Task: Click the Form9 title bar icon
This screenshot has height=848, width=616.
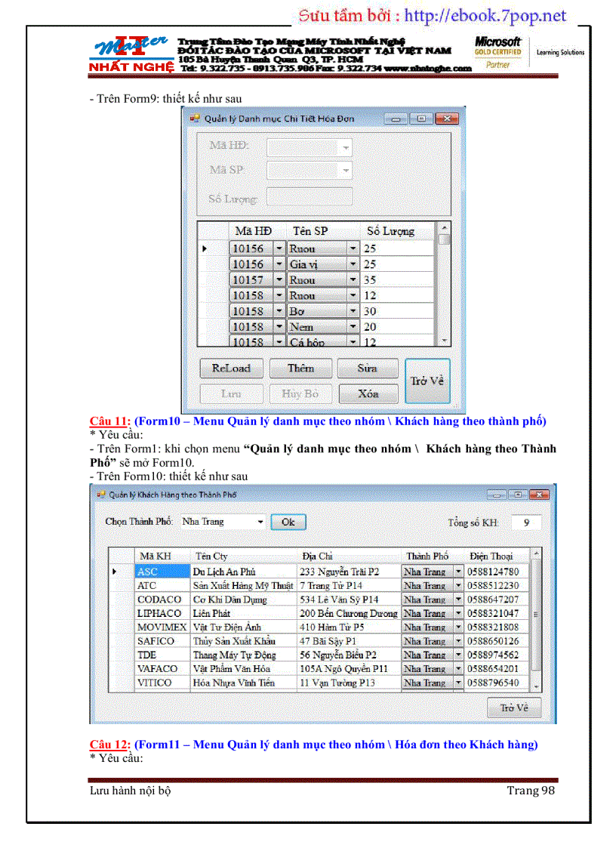Action: tap(195, 119)
